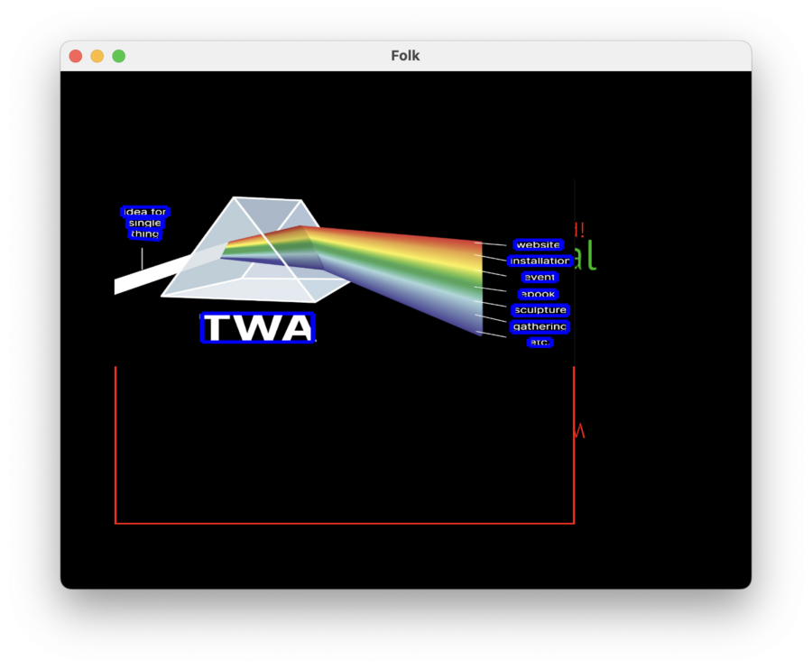Click the Folk window title
The width and height of the screenshot is (812, 669).
(x=405, y=56)
